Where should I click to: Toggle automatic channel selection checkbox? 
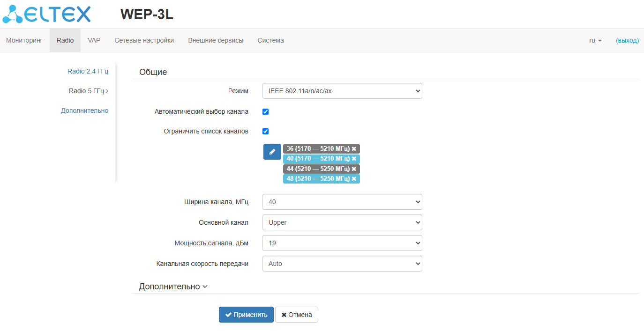point(265,112)
